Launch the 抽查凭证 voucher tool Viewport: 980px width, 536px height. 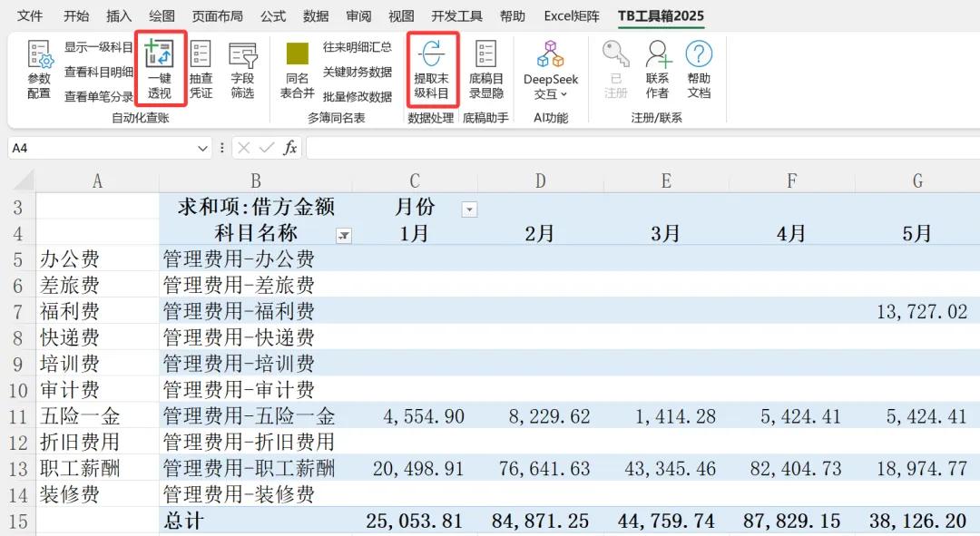[201, 69]
